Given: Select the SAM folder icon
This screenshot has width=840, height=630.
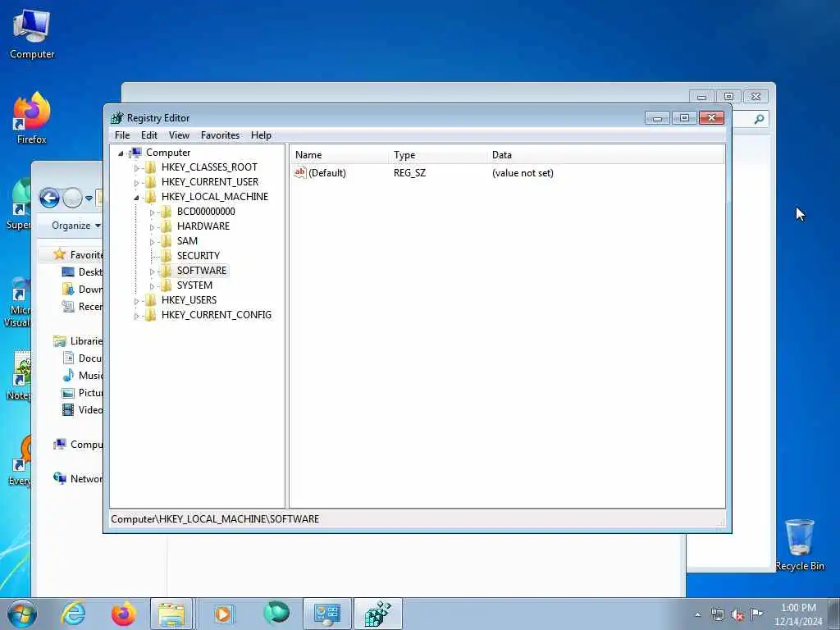Looking at the screenshot, I should pos(166,241).
